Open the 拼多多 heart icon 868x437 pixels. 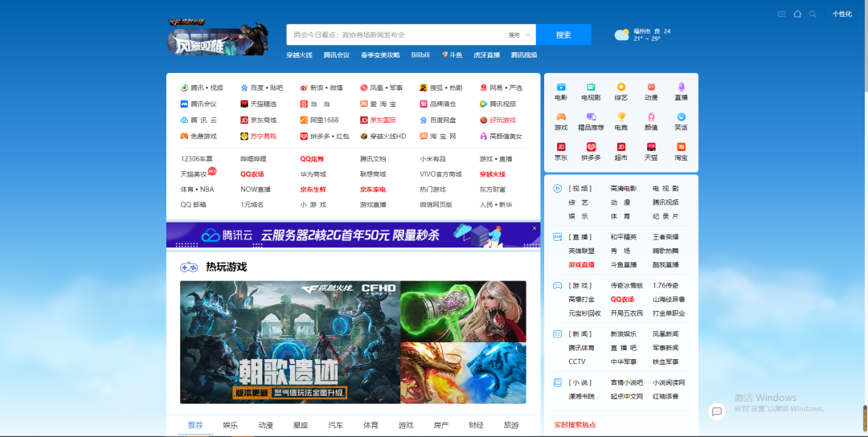591,146
